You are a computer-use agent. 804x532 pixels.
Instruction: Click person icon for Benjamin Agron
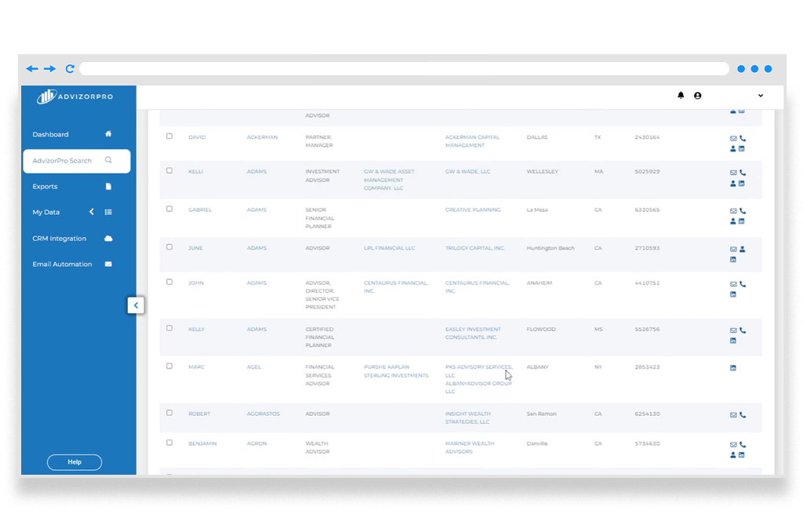coord(733,455)
